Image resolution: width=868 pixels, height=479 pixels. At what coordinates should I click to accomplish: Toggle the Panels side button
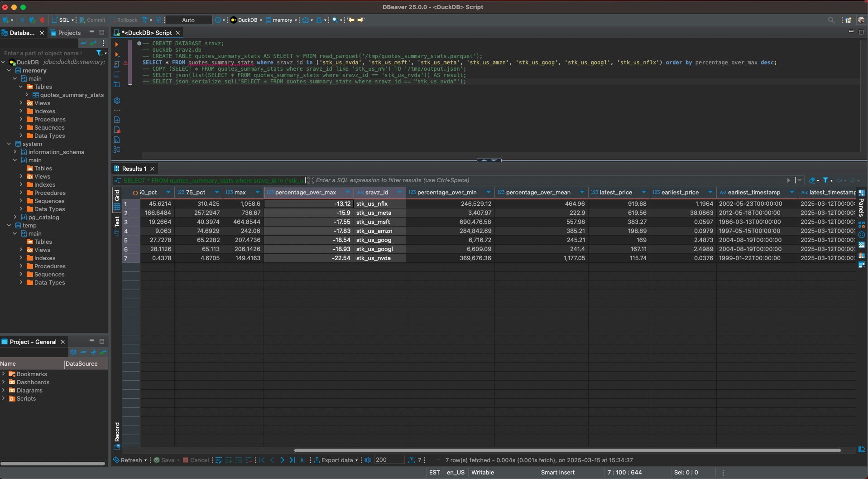pos(861,204)
